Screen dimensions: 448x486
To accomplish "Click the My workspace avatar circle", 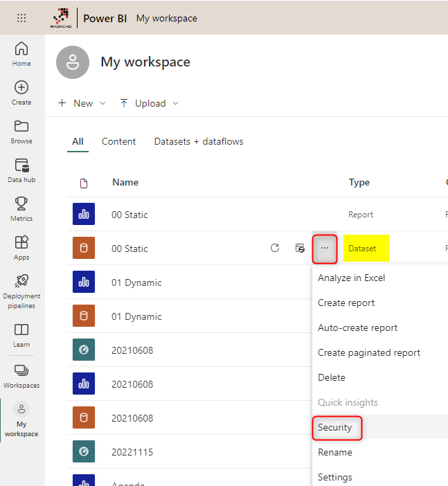I will point(73,62).
